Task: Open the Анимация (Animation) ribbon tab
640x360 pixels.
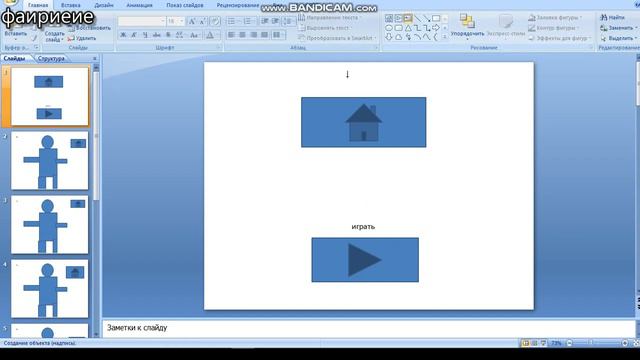Action: 139,5
